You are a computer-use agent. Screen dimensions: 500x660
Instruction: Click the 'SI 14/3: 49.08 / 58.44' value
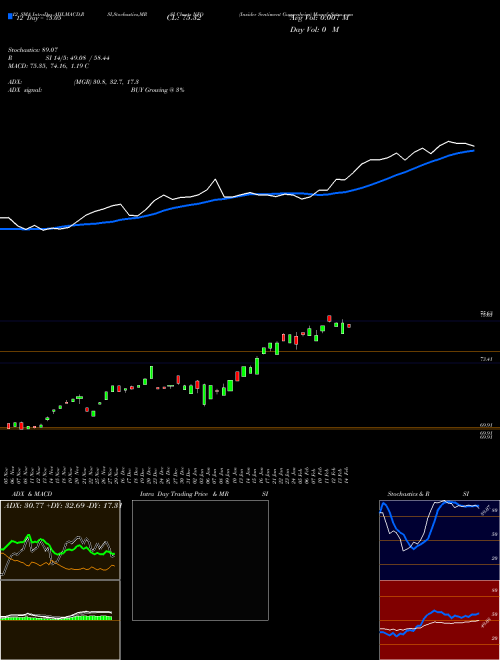pos(78,58)
